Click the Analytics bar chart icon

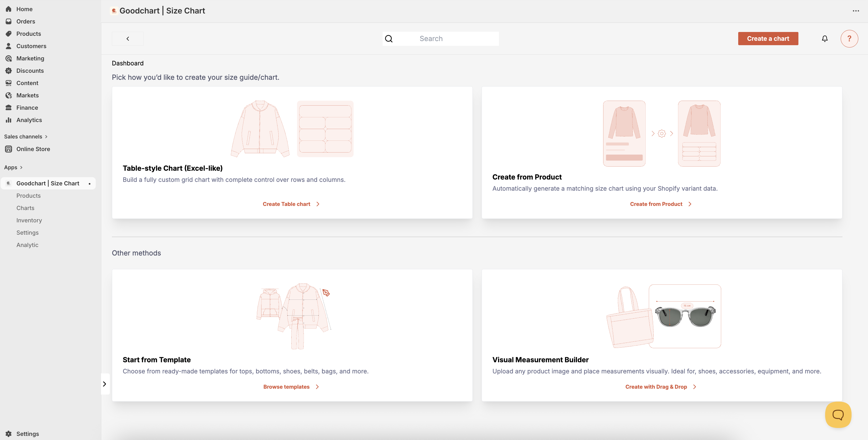point(9,120)
